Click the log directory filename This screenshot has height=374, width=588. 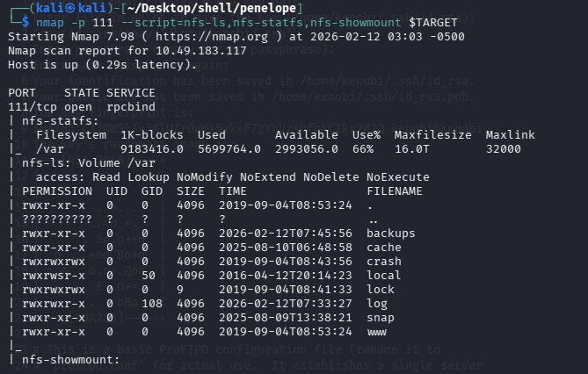[x=377, y=303]
